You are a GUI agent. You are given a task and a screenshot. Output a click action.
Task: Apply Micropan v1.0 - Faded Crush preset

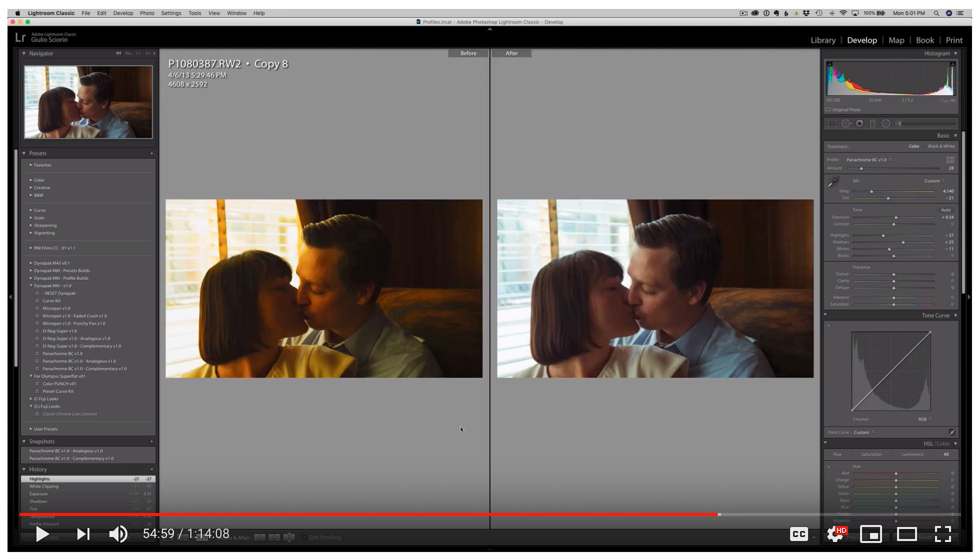point(74,316)
